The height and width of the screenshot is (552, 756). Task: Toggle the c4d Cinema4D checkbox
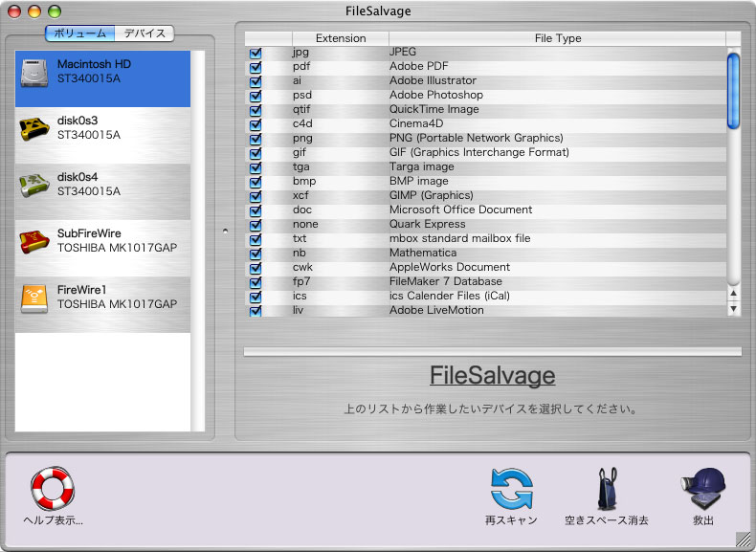(256, 124)
